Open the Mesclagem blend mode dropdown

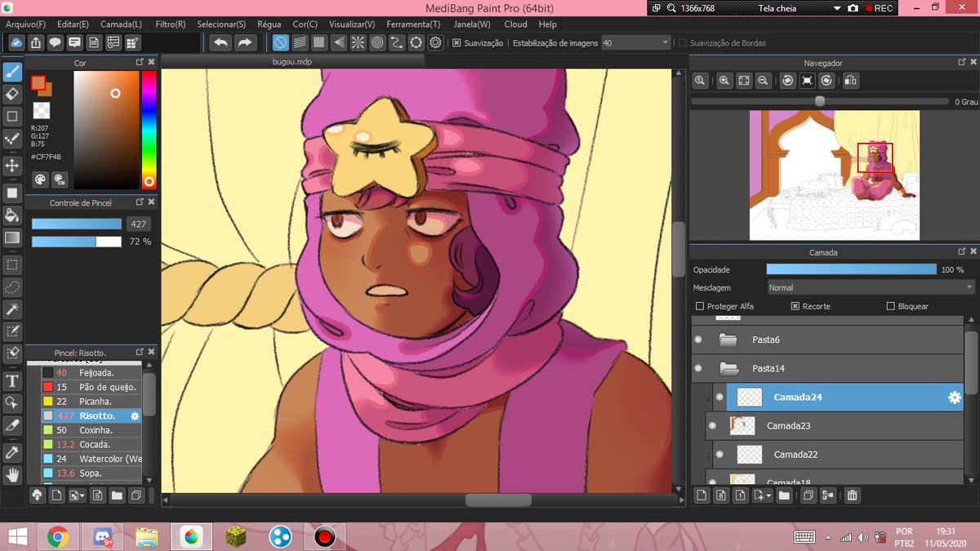click(871, 287)
